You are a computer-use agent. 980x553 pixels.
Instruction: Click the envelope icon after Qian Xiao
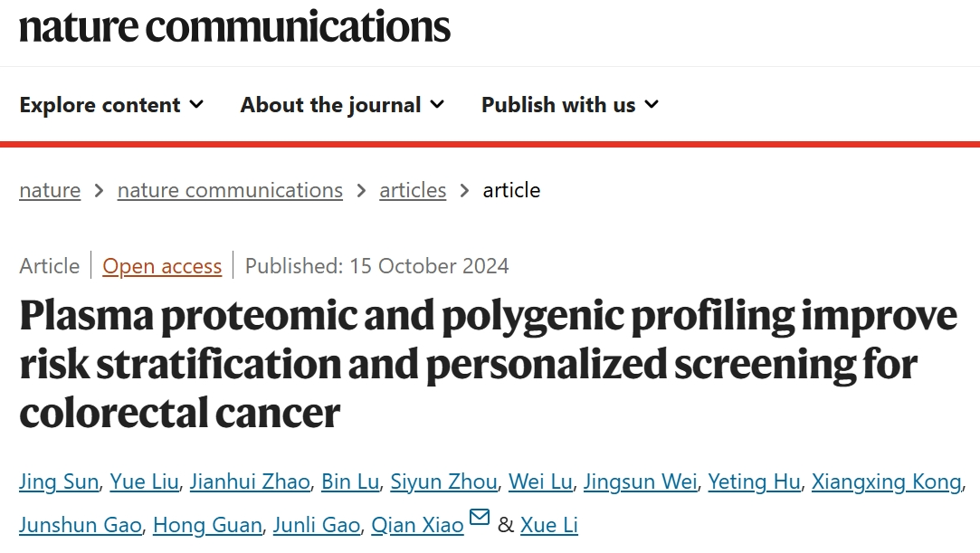tap(480, 519)
